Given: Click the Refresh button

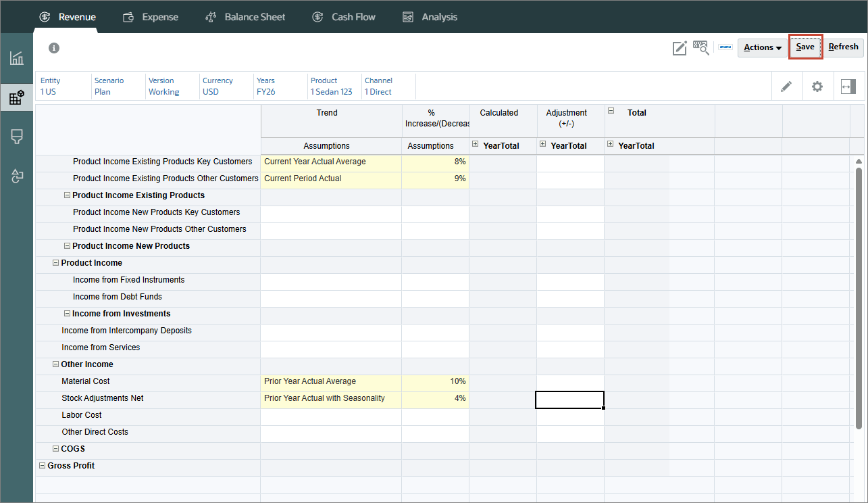Looking at the screenshot, I should point(844,47).
